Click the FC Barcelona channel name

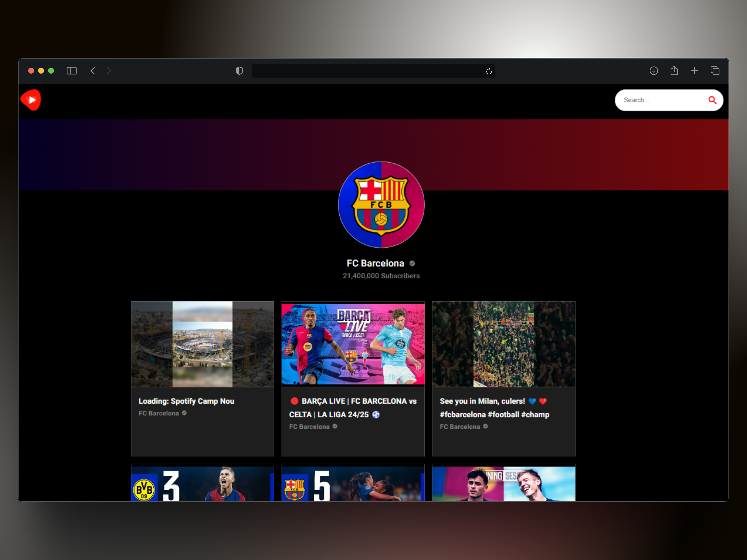[375, 263]
